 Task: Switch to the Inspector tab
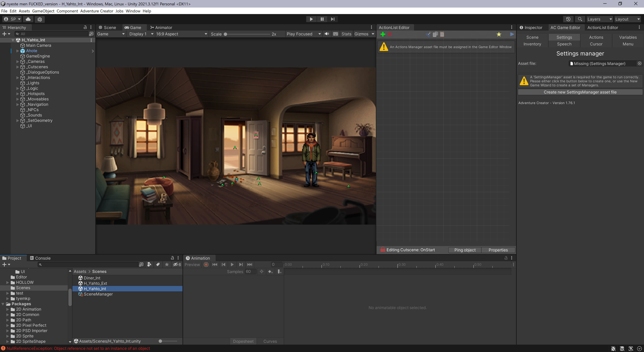(531, 27)
